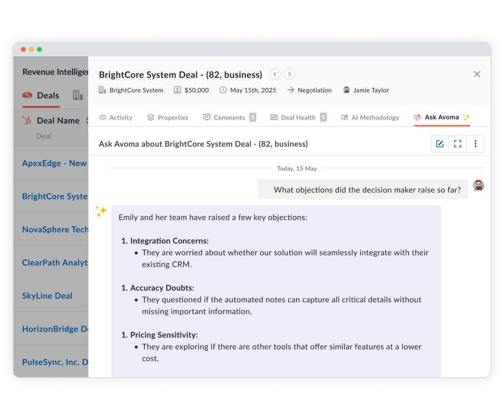Click the green macOS maximize button
Screen dimensions: 504x420
39,49
